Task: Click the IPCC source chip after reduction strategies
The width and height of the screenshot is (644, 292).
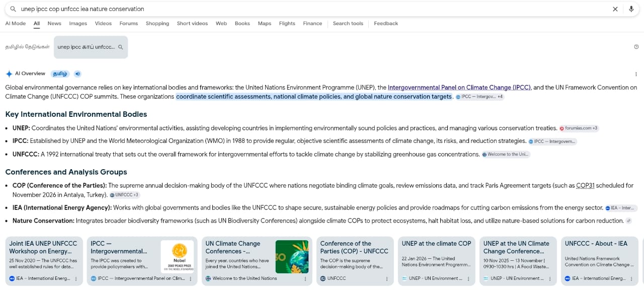Action: pos(552,141)
